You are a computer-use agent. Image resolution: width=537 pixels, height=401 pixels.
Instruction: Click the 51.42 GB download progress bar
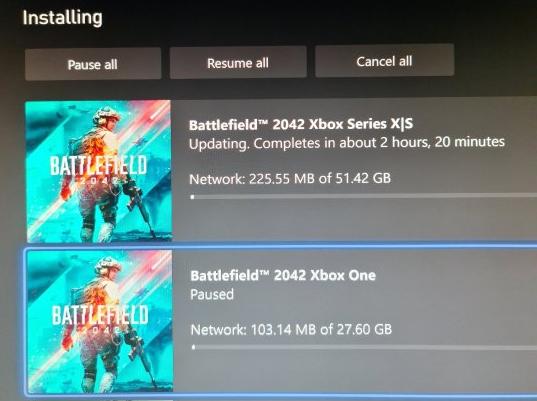point(363,196)
